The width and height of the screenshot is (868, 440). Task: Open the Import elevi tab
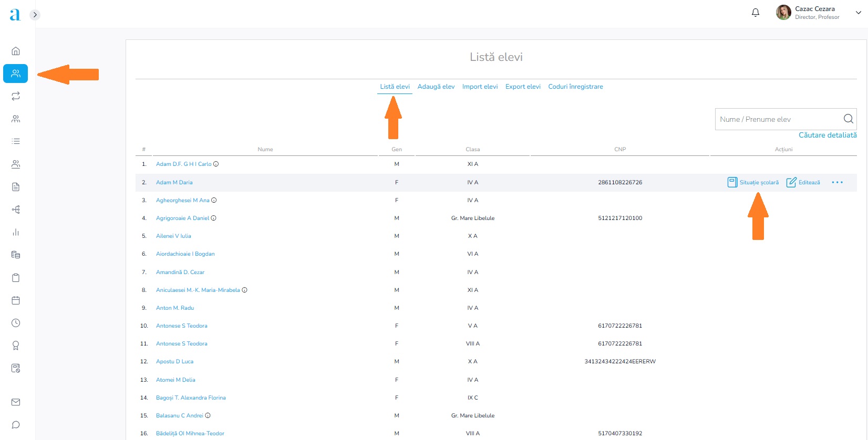point(480,87)
